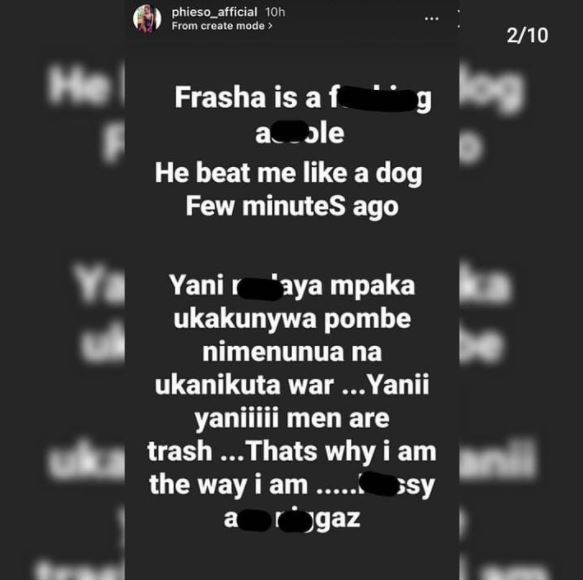The width and height of the screenshot is (583, 580).
Task: Tap the blurred 'dog' text on right background
Action: pos(492,91)
